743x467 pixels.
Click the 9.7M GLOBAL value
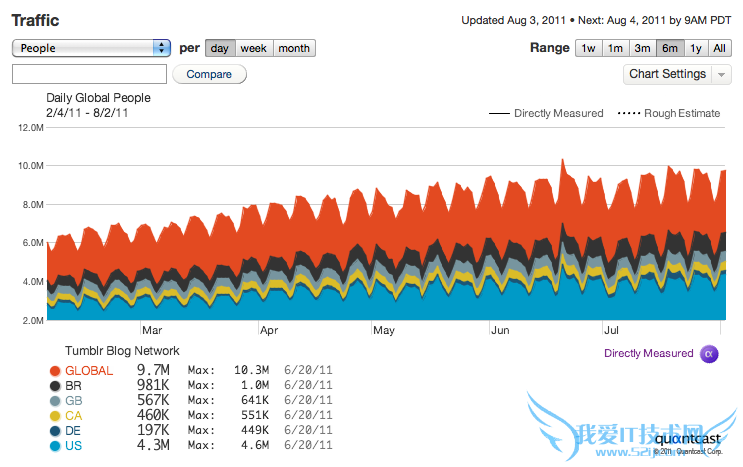tap(153, 370)
